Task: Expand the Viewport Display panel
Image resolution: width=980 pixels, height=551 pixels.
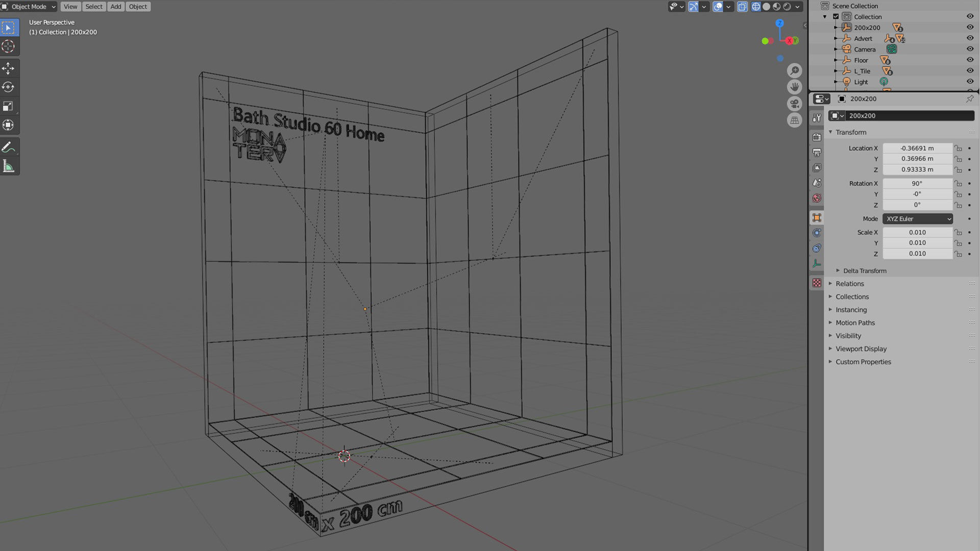Action: (830, 349)
